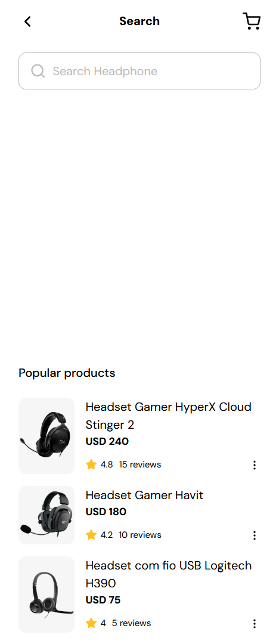Click the star next to 5 reviews

point(91,623)
